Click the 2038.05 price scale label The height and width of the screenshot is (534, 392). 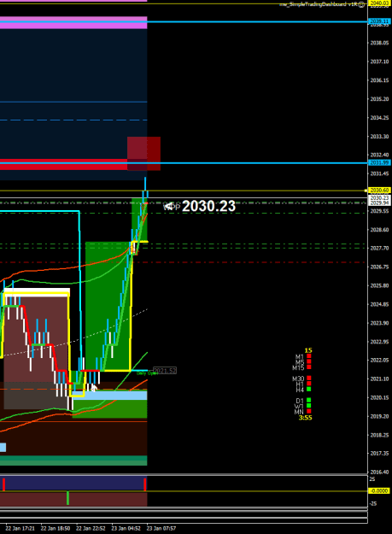click(x=379, y=43)
